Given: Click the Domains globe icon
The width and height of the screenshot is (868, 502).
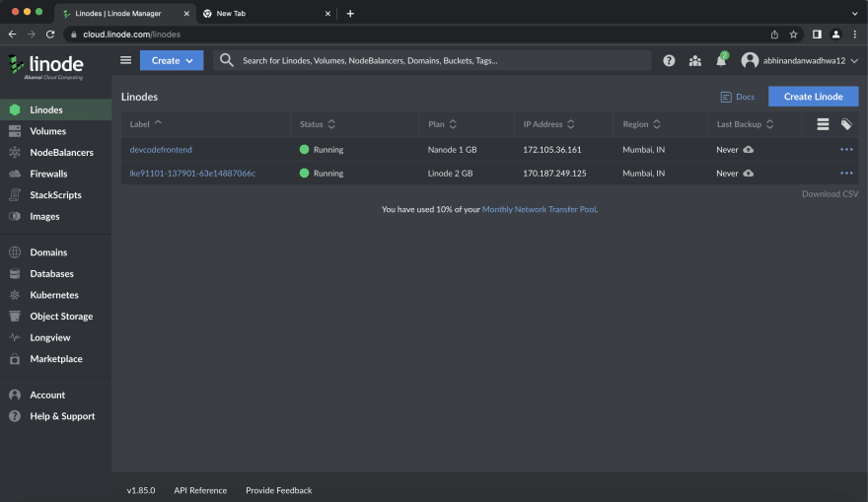Looking at the screenshot, I should tap(15, 252).
